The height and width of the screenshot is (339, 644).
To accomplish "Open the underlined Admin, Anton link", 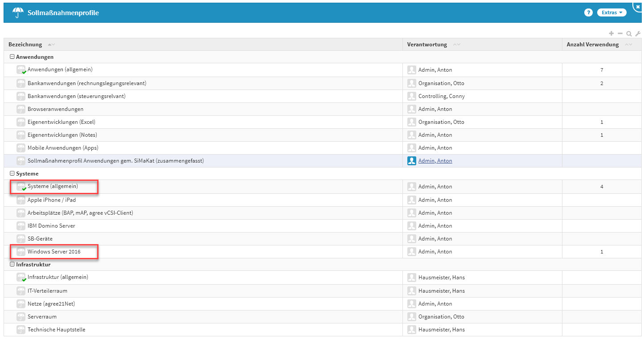I will coord(435,161).
